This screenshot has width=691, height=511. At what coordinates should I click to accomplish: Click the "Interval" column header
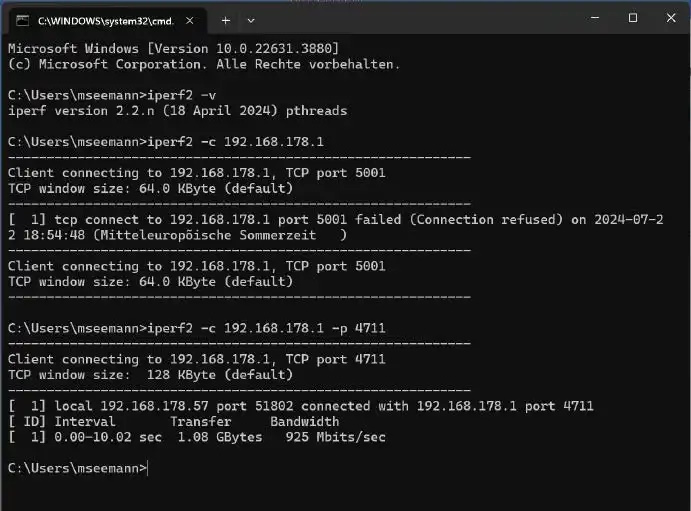[x=85, y=422]
